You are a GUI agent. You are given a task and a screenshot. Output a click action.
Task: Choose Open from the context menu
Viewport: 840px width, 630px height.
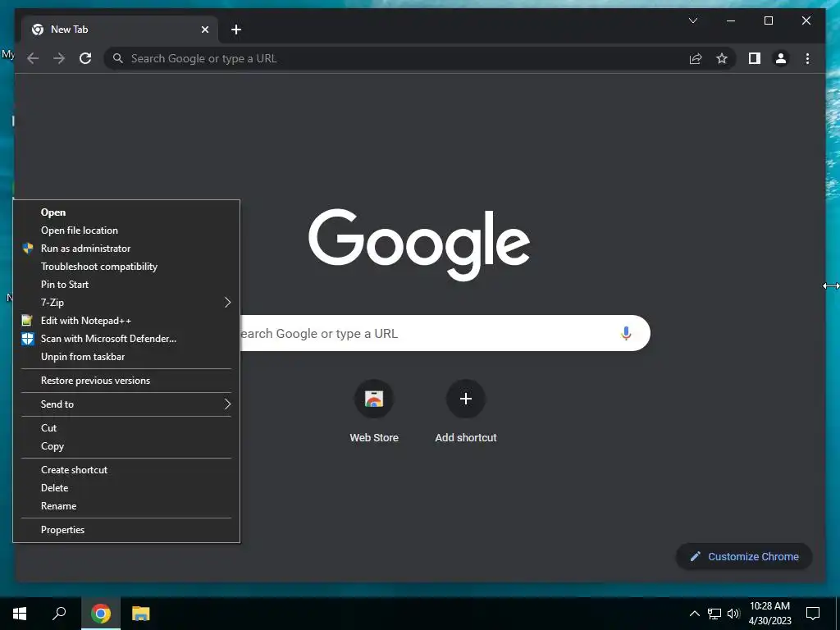click(x=126, y=212)
